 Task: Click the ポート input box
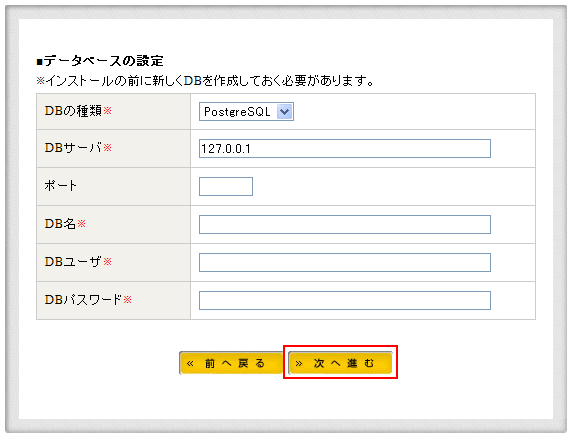226,186
